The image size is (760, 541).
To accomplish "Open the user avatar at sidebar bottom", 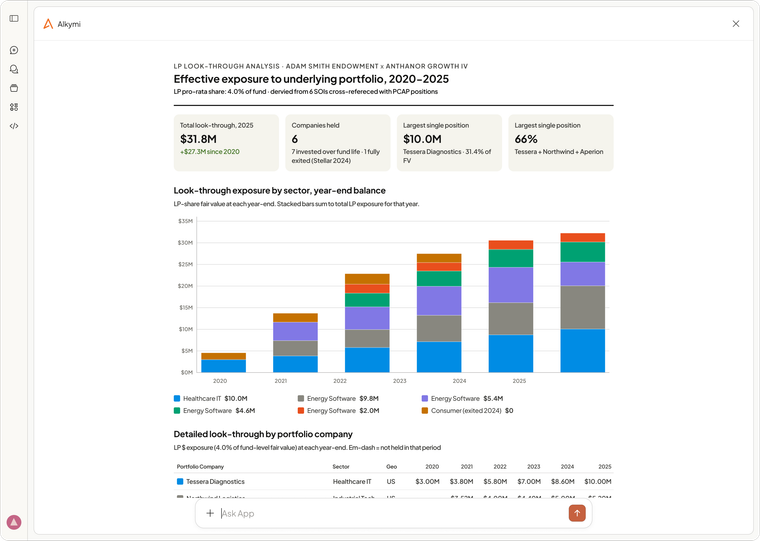I will (x=14, y=522).
